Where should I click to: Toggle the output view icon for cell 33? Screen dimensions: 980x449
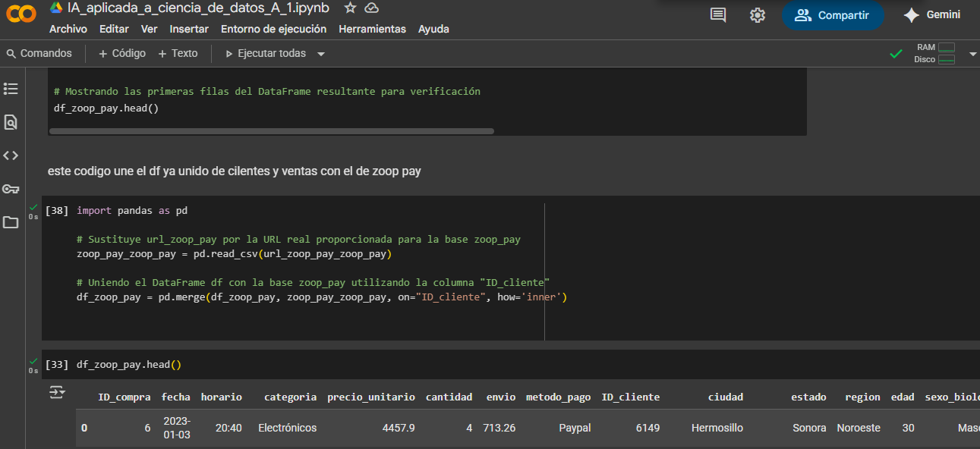point(58,392)
